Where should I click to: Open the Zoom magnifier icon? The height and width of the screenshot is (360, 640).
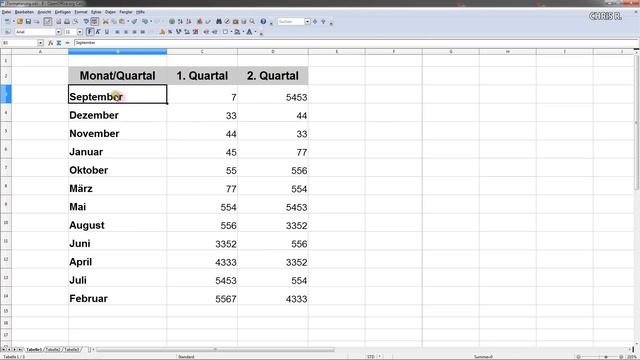pyautogui.click(x=252, y=21)
